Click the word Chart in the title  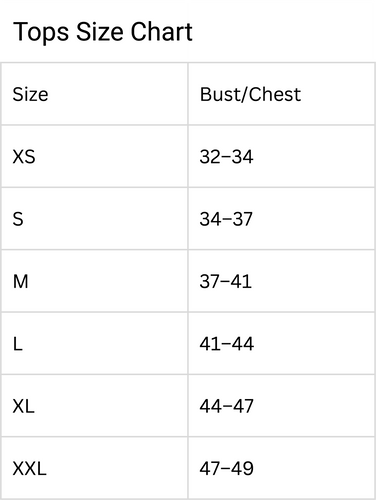point(161,32)
